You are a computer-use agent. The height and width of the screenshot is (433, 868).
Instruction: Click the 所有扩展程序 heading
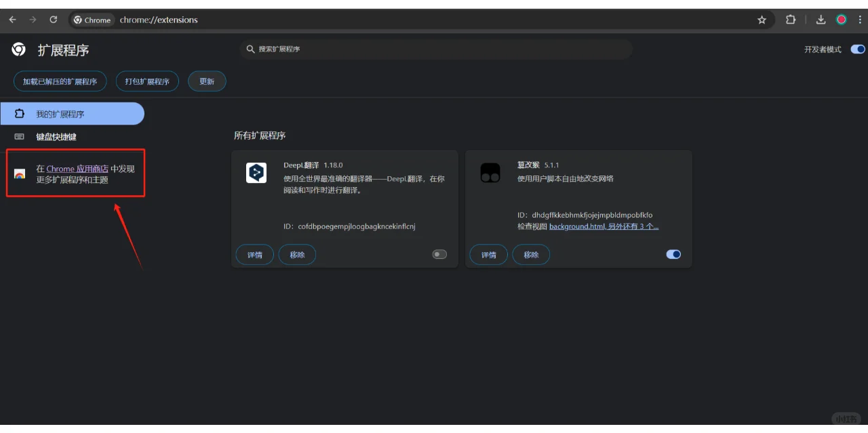pos(260,136)
